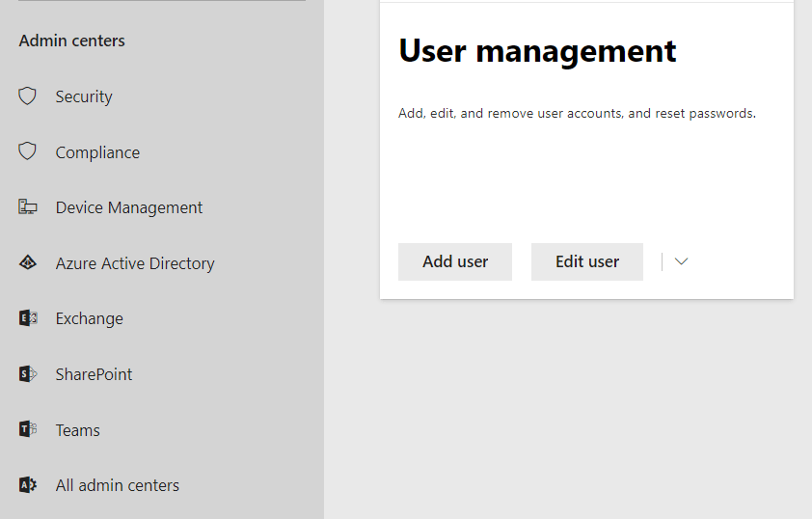Image resolution: width=812 pixels, height=519 pixels.
Task: Click the All admin centers icon
Action: pyautogui.click(x=28, y=485)
